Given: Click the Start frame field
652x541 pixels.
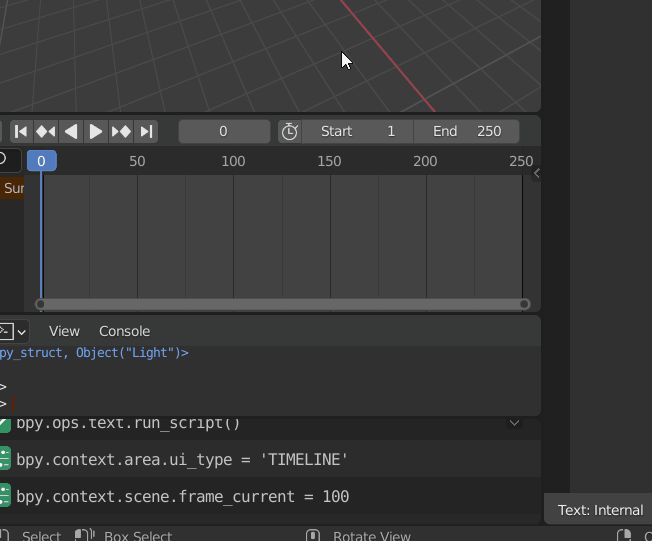Looking at the screenshot, I should pyautogui.click(x=358, y=131).
